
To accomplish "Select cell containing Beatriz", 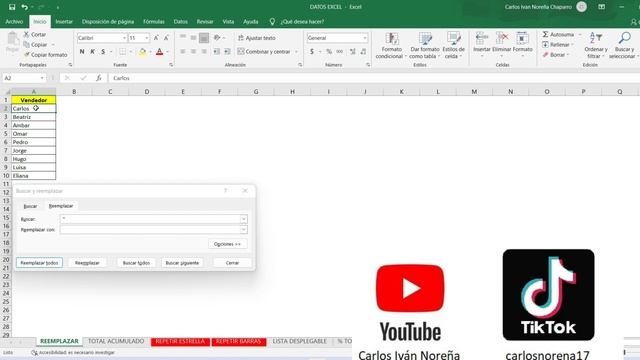I will (x=33, y=117).
